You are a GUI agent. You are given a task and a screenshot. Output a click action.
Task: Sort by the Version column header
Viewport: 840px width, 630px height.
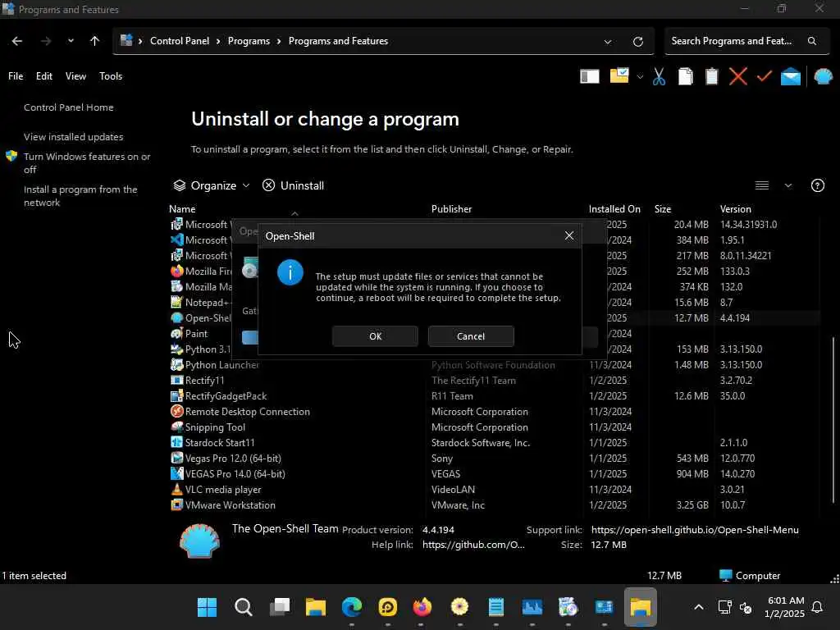(x=735, y=209)
